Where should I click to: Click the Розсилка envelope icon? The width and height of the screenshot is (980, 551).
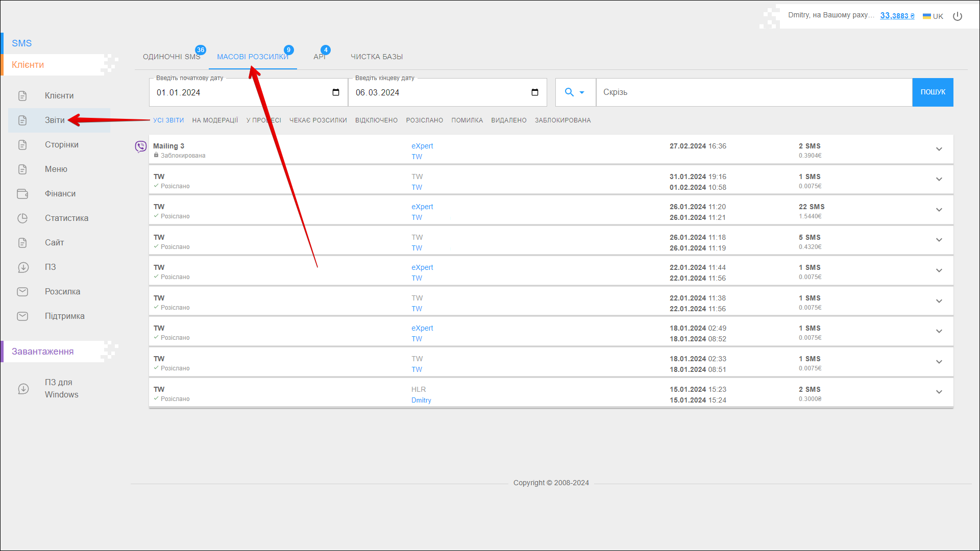(22, 292)
